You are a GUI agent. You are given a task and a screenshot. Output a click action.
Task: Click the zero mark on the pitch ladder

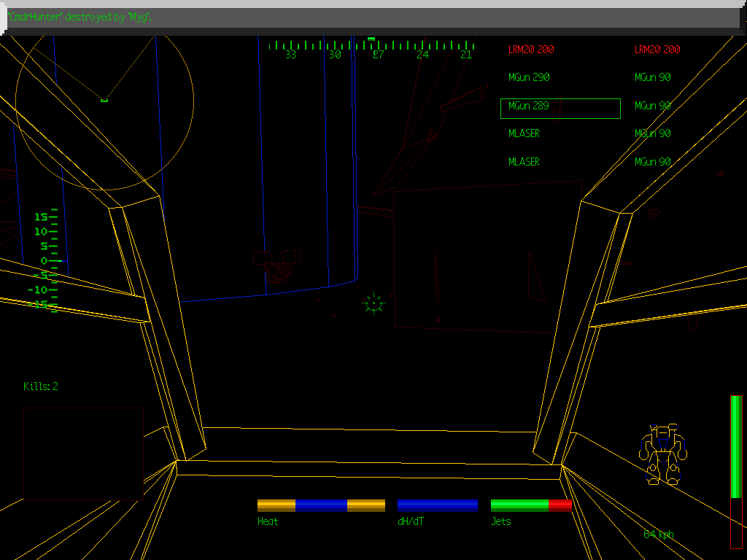(44, 260)
